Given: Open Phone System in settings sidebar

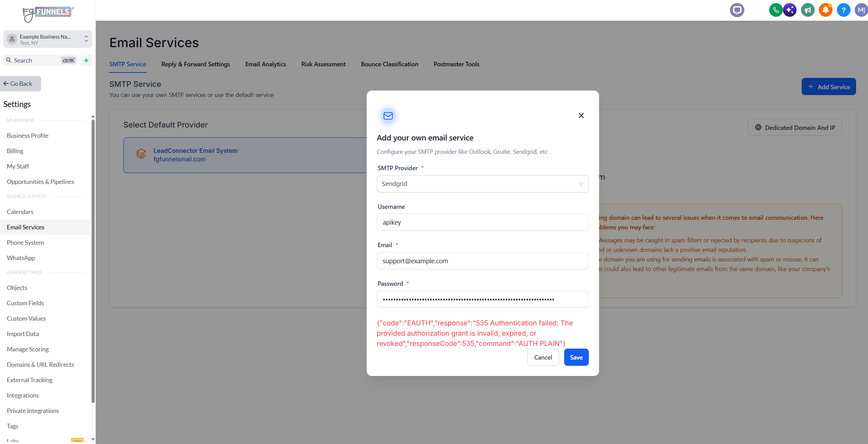Looking at the screenshot, I should (x=25, y=242).
